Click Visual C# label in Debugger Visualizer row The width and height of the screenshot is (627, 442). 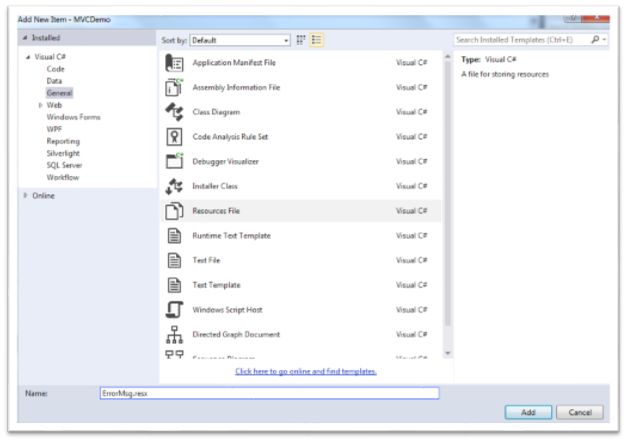[x=411, y=161]
